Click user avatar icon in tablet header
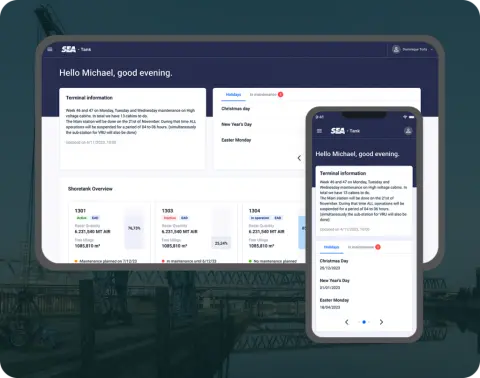 click(396, 49)
